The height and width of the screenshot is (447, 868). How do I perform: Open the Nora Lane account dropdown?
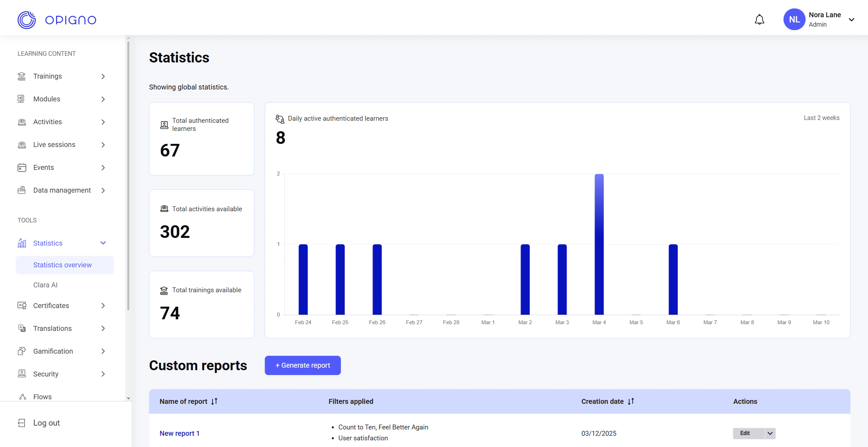pos(851,20)
